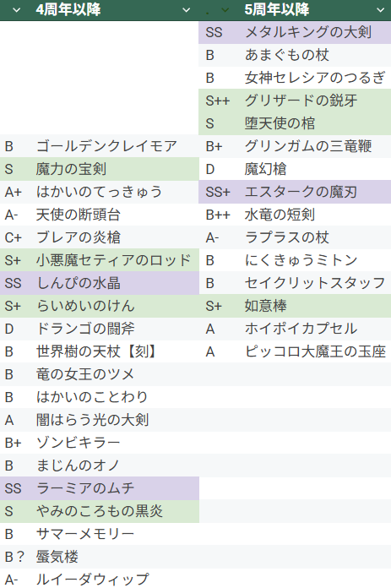
Task: Open filter dropdown left of 5周年以降 header
Action: point(225,10)
